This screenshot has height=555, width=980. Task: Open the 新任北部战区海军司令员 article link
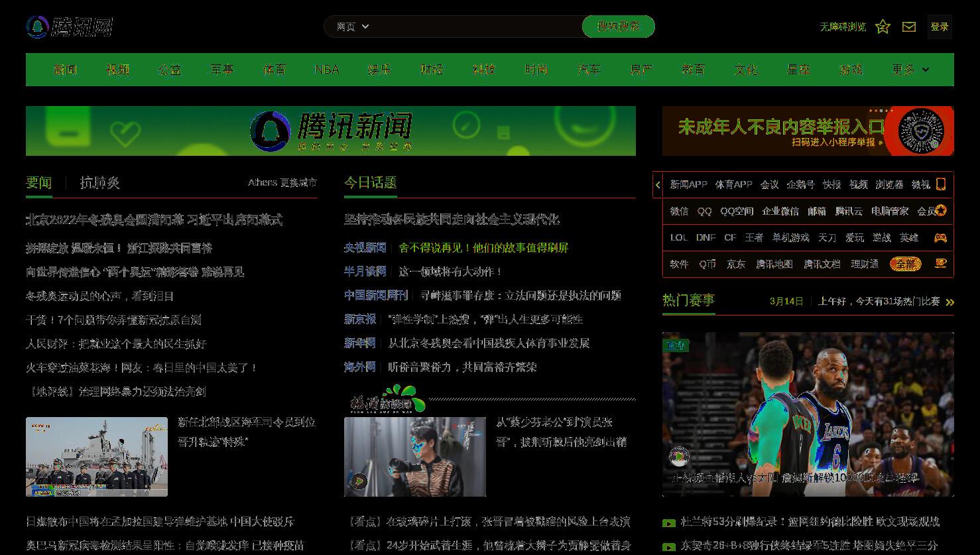tap(247, 432)
